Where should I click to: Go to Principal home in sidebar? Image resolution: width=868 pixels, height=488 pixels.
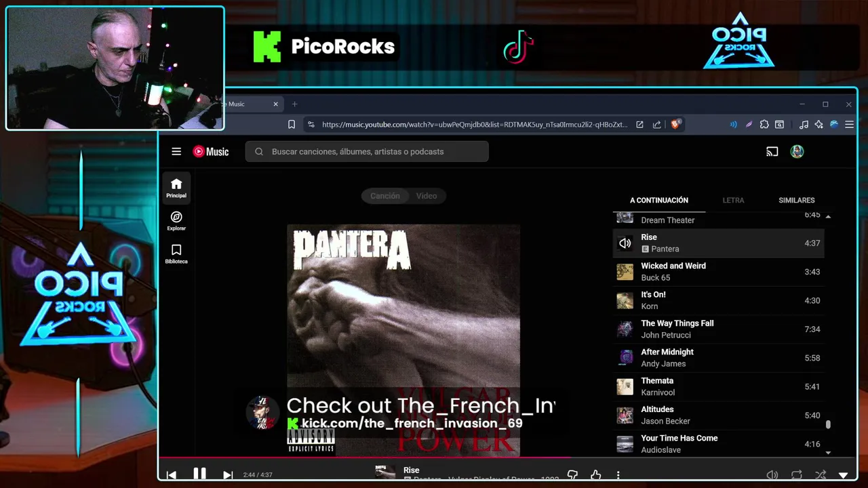176,188
